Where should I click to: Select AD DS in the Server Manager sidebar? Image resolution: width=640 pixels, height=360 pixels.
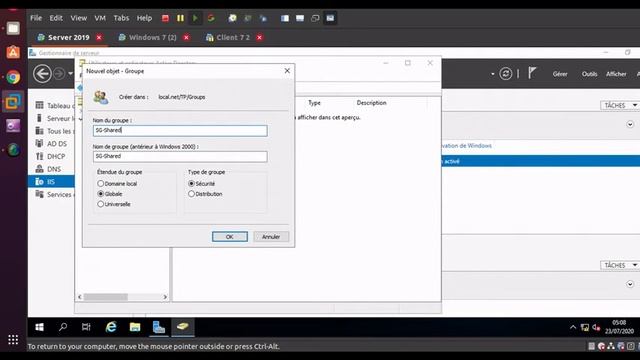[x=51, y=144]
